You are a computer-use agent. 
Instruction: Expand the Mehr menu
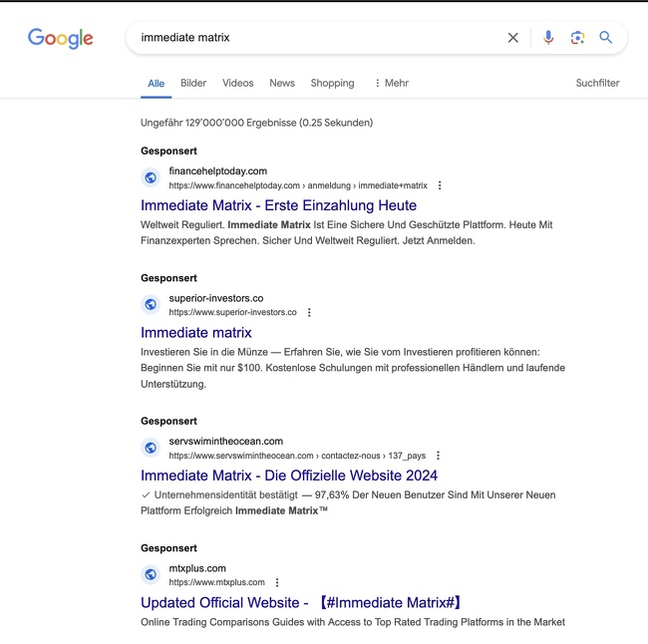[x=391, y=83]
